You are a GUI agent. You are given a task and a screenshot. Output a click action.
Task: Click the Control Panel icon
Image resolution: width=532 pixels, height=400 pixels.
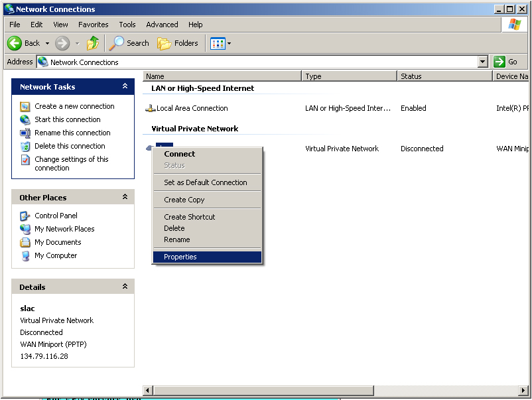tap(25, 216)
